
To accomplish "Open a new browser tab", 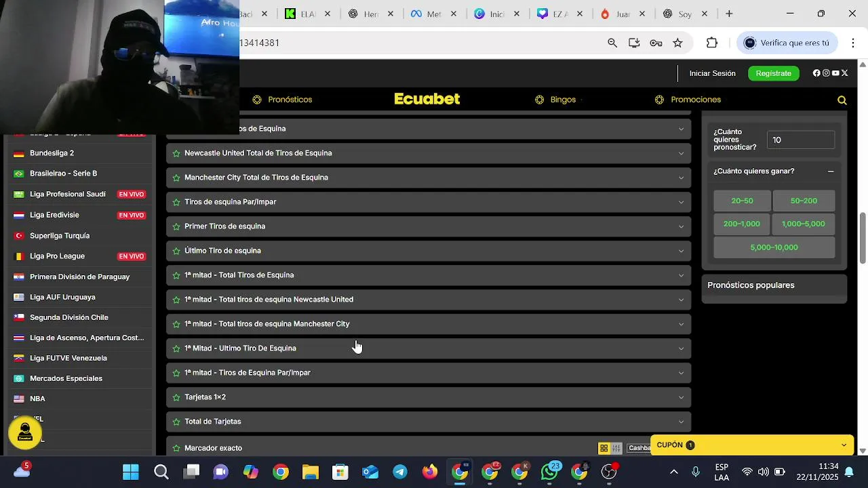I will tap(729, 14).
